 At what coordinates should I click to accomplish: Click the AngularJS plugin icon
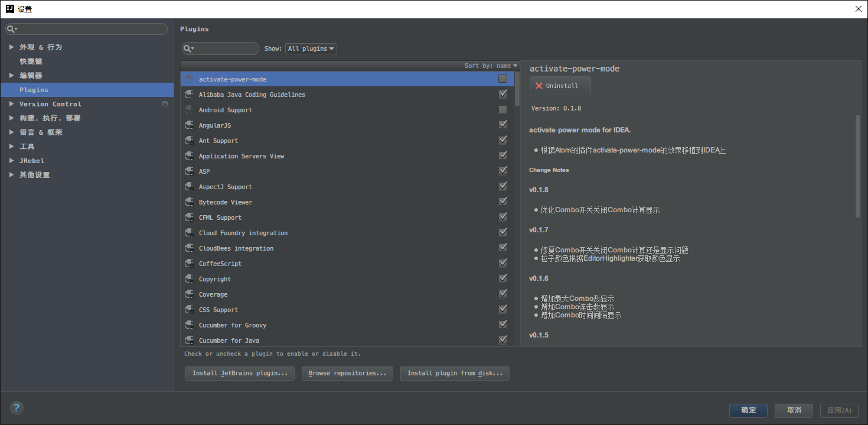click(x=189, y=125)
